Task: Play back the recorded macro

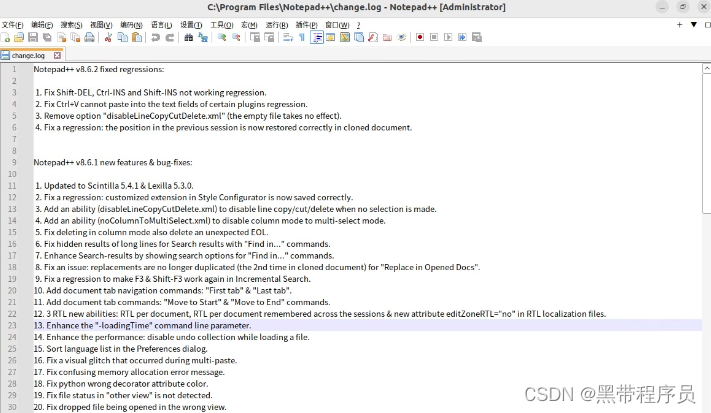Action: click(x=448, y=38)
